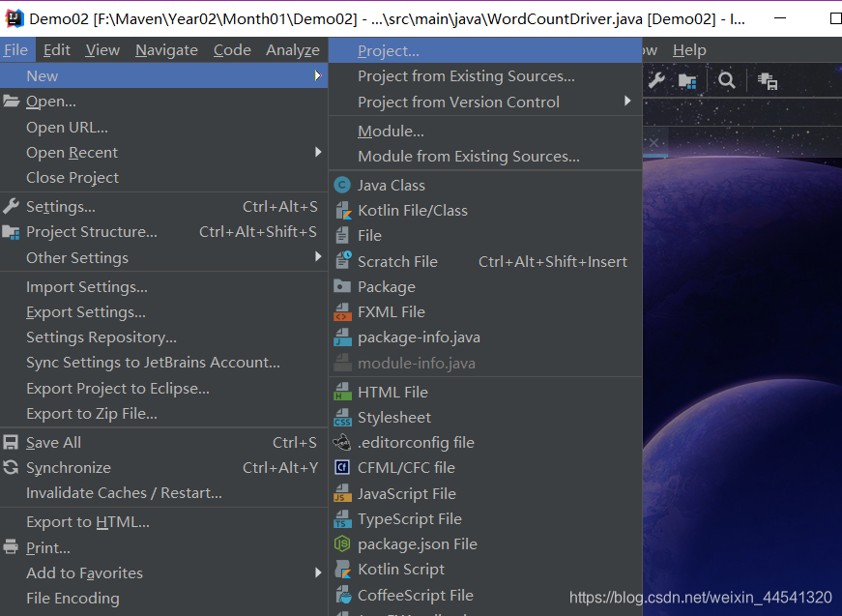
Task: Open the Edit menu
Action: tap(57, 50)
